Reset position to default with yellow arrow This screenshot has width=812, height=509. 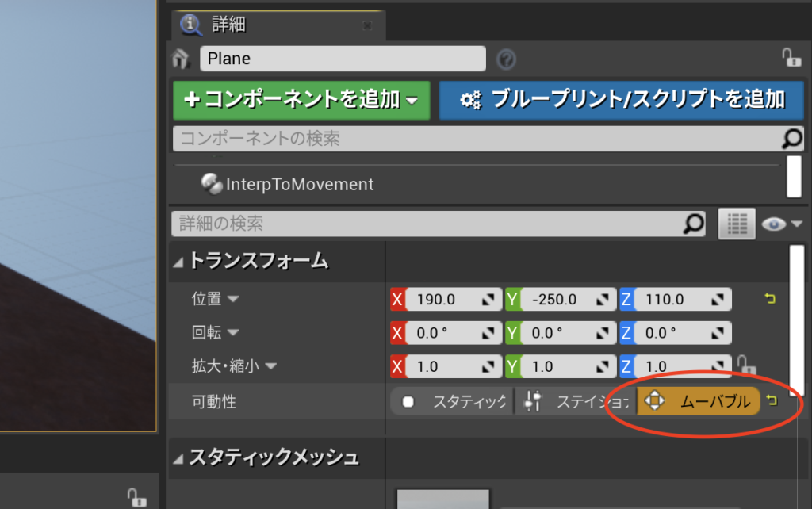coord(769,299)
